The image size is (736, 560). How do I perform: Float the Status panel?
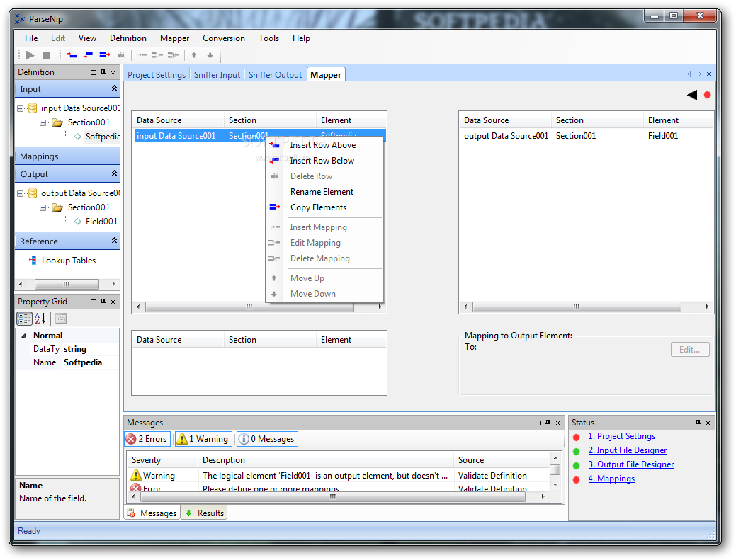click(x=689, y=423)
